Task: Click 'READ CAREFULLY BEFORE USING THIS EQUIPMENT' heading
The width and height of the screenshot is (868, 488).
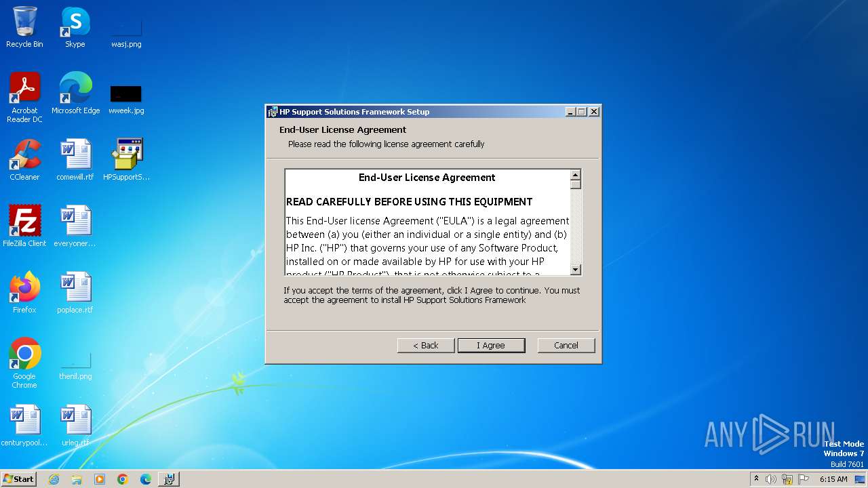Action: click(x=410, y=202)
